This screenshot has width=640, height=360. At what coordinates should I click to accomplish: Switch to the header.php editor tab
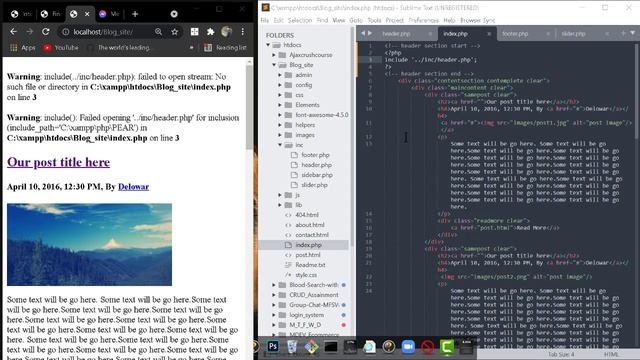point(396,34)
